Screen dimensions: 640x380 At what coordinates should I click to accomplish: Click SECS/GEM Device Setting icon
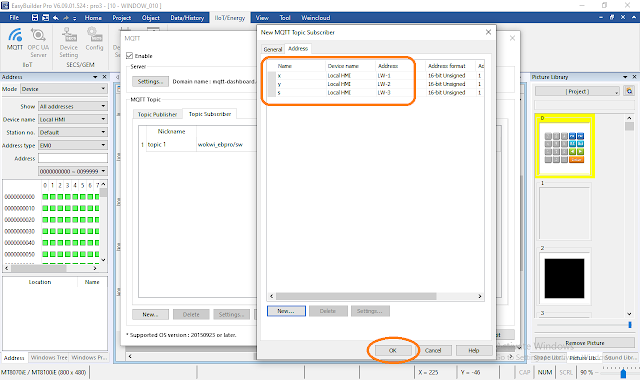point(69,42)
